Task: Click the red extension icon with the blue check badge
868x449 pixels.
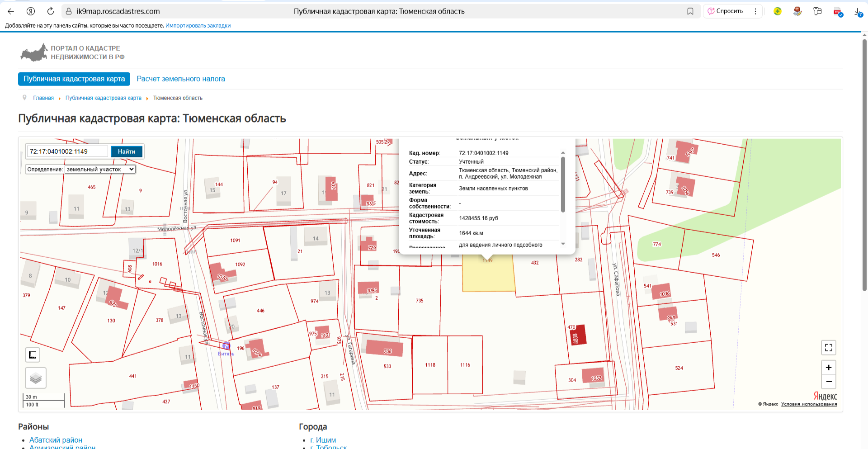Action: pyautogui.click(x=838, y=12)
